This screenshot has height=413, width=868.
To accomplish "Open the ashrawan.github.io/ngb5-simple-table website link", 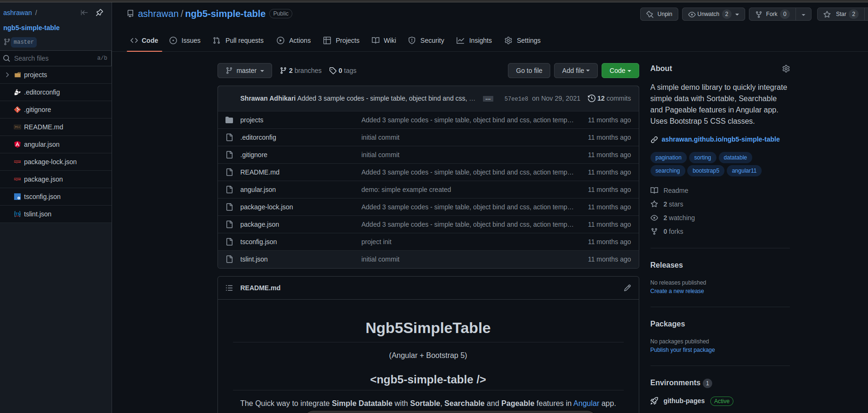I will pos(720,139).
